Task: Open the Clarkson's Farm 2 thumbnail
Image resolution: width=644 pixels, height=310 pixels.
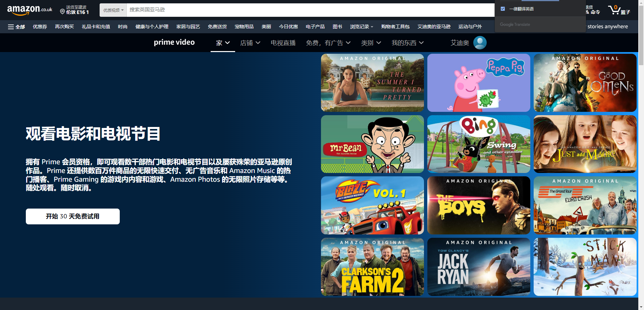Action: tap(372, 267)
